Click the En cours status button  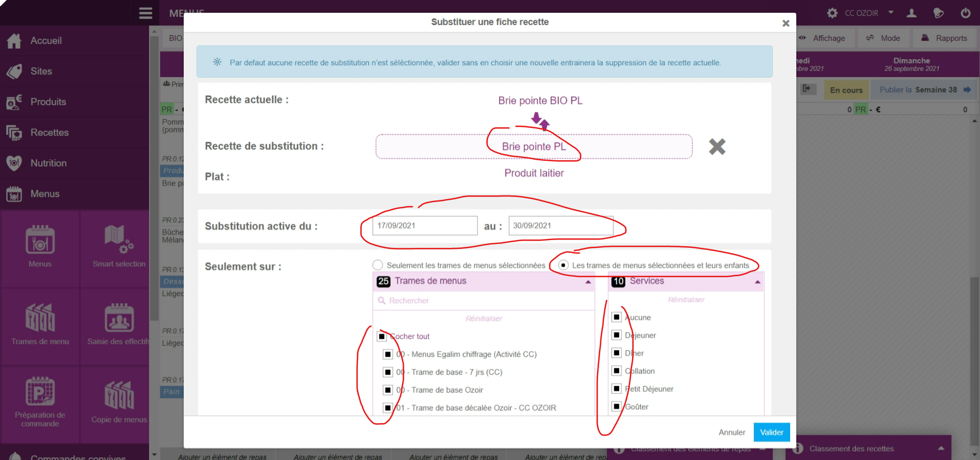click(x=846, y=90)
